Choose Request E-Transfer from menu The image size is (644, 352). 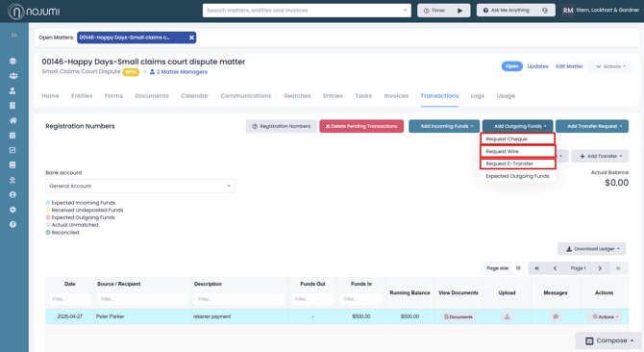[517, 163]
